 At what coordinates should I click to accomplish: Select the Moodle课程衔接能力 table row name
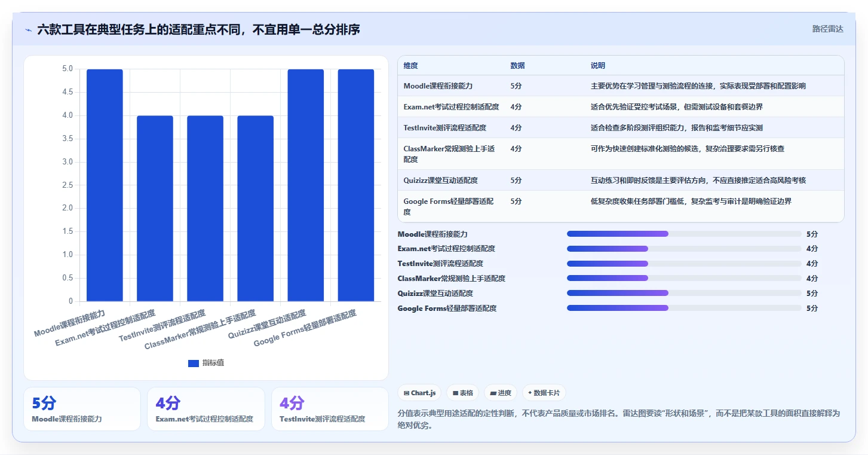pos(438,86)
